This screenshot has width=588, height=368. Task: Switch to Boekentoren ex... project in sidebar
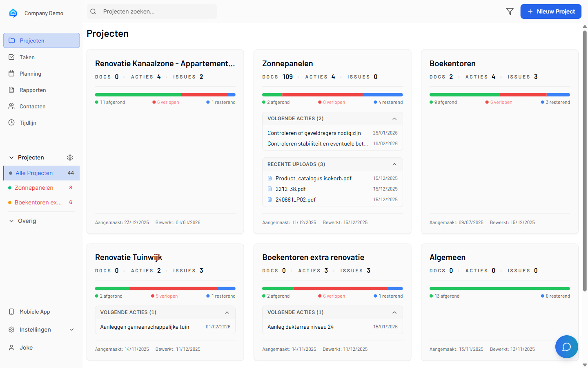(x=39, y=202)
